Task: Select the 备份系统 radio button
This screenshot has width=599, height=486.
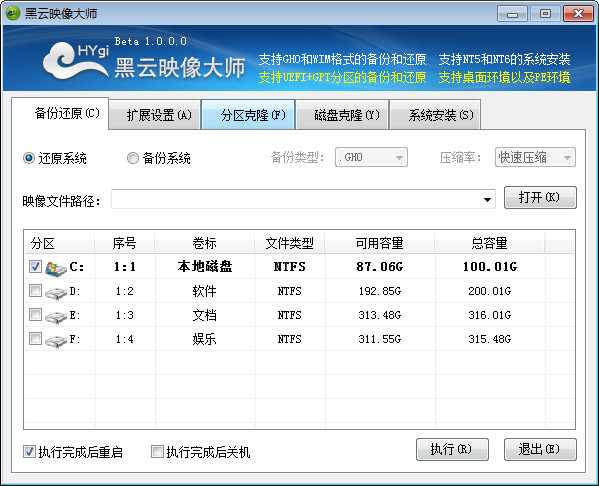Action: click(133, 158)
